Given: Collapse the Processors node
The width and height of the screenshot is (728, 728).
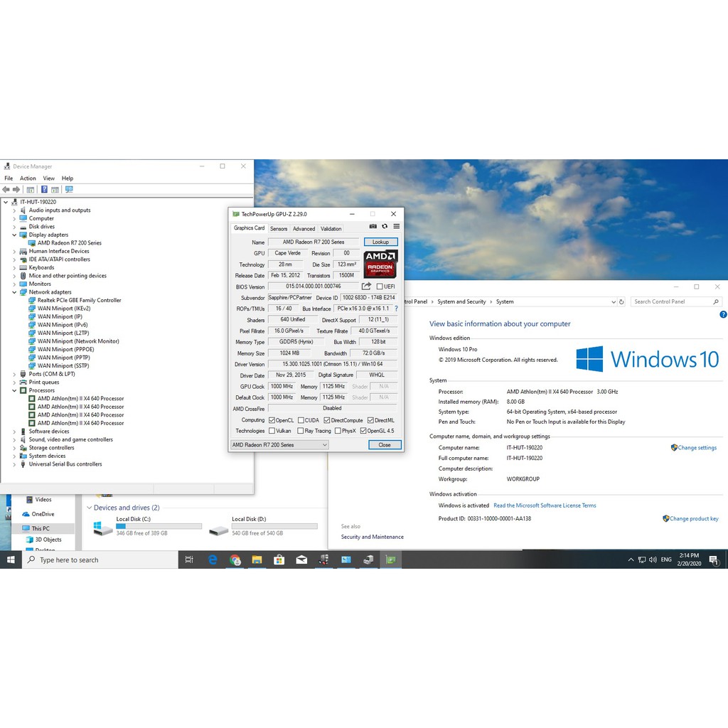Looking at the screenshot, I should (x=14, y=391).
